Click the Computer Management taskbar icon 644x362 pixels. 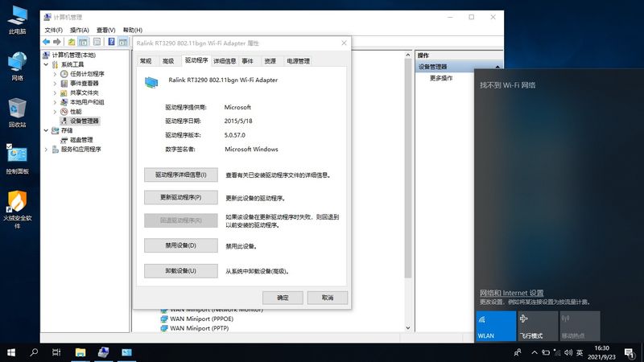click(103, 352)
